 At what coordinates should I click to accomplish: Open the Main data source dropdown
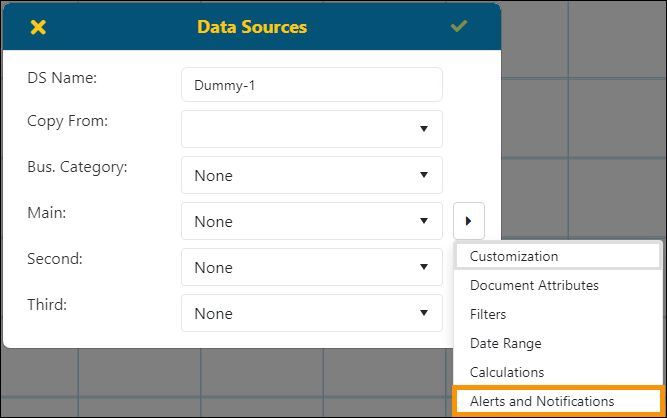click(311, 221)
